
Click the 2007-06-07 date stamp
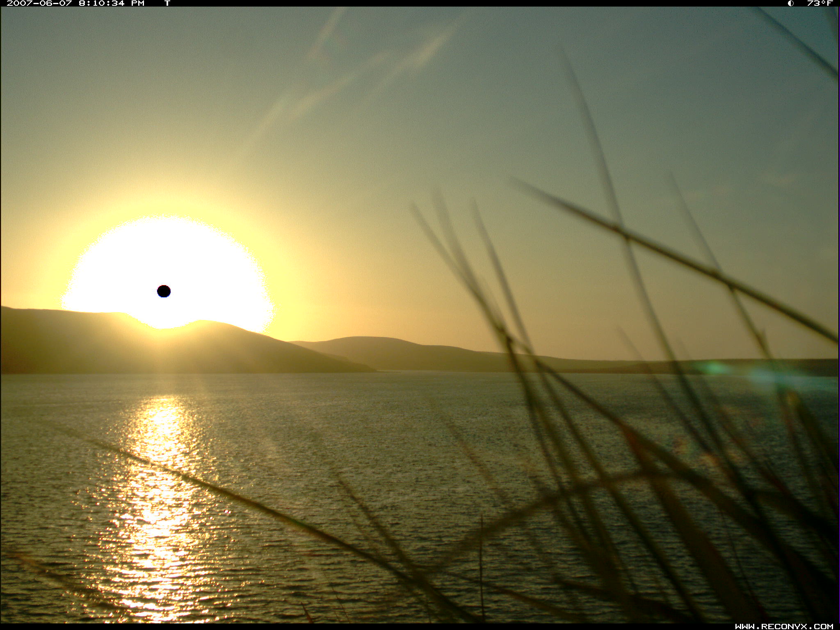(39, 3)
